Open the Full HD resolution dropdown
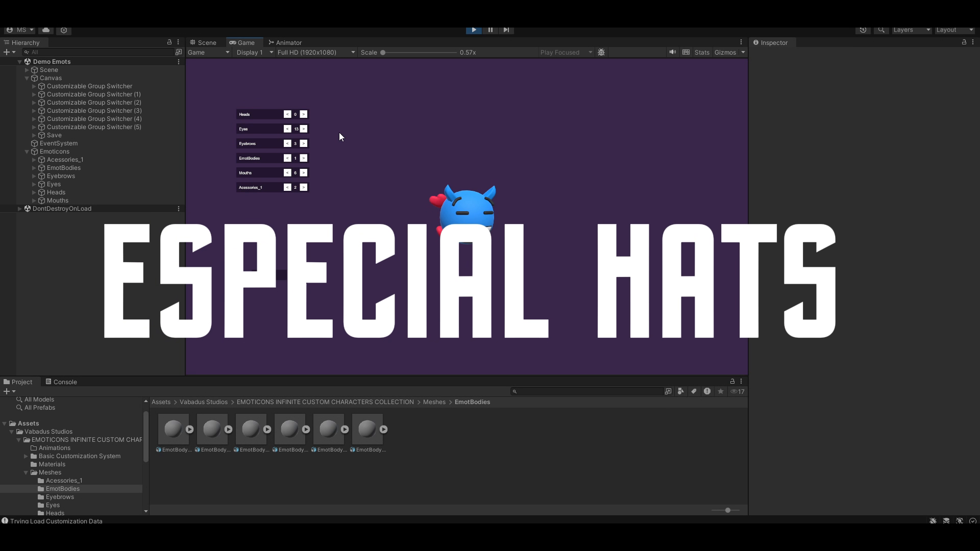This screenshot has height=551, width=980. [x=316, y=53]
